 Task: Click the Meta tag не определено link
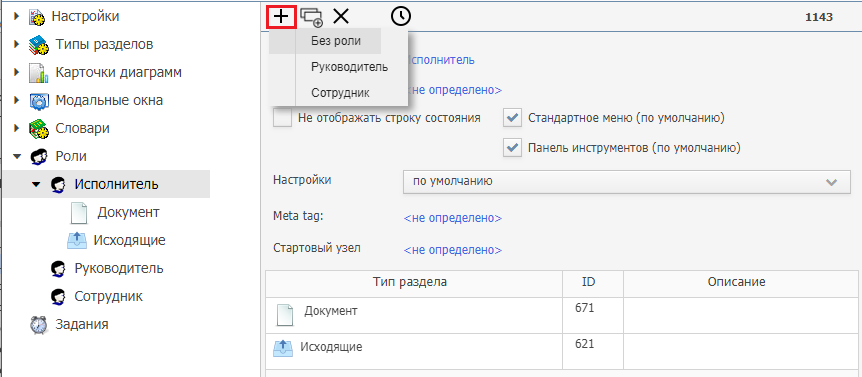pos(453,218)
